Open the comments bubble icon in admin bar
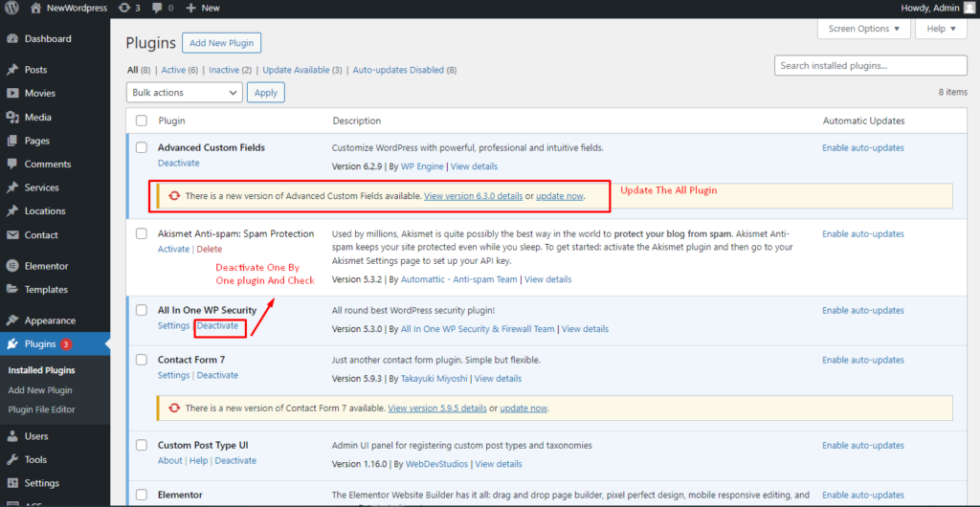The image size is (980, 507). click(x=157, y=8)
